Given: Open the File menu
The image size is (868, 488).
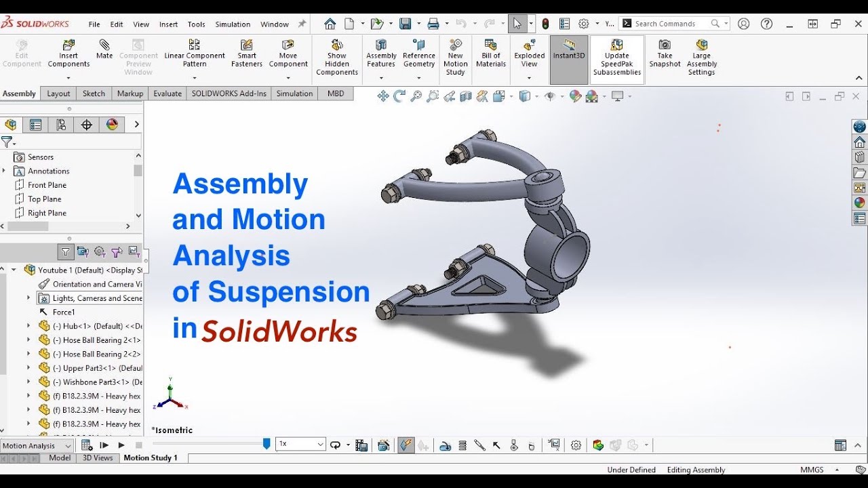Looking at the screenshot, I should (94, 24).
